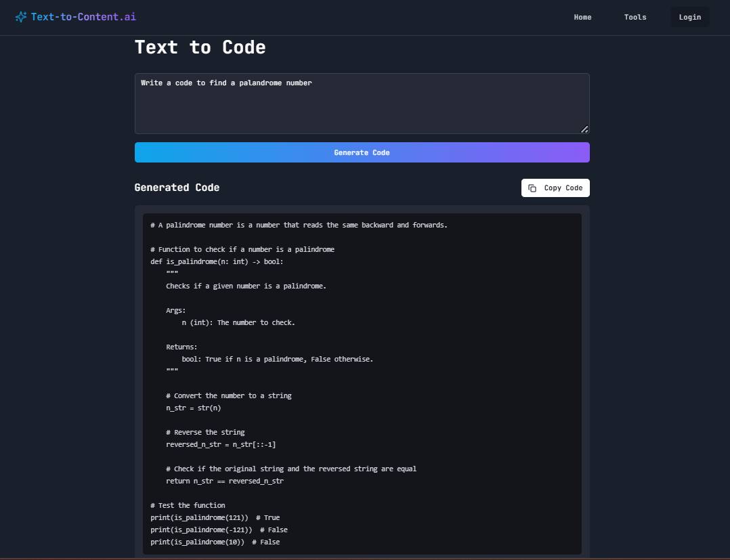
Task: Select the reversed_n_str assignment line
Action: (x=221, y=444)
